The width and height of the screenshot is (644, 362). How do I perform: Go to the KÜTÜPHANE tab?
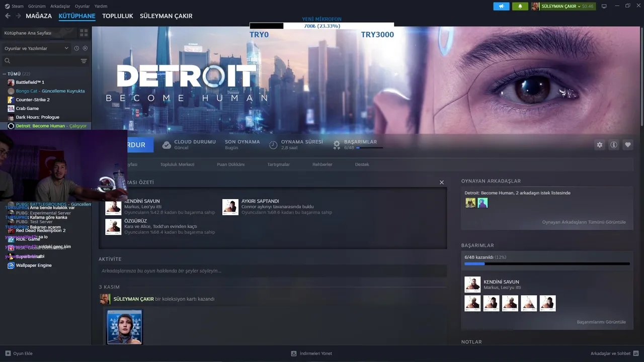(x=77, y=16)
